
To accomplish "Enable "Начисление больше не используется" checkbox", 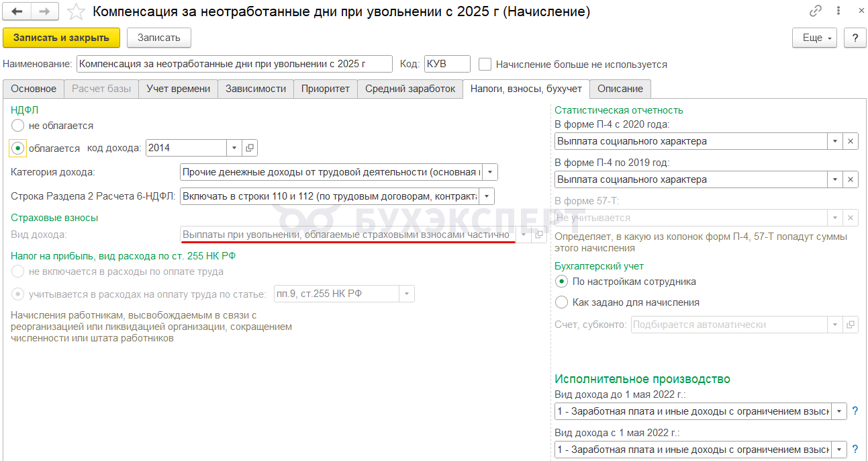I will pyautogui.click(x=485, y=65).
